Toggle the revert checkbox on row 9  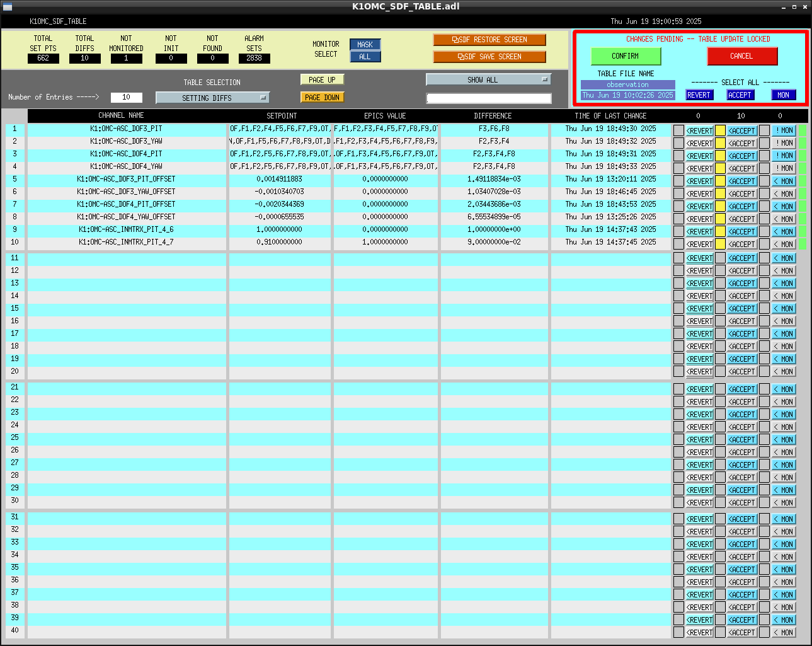pos(678,231)
